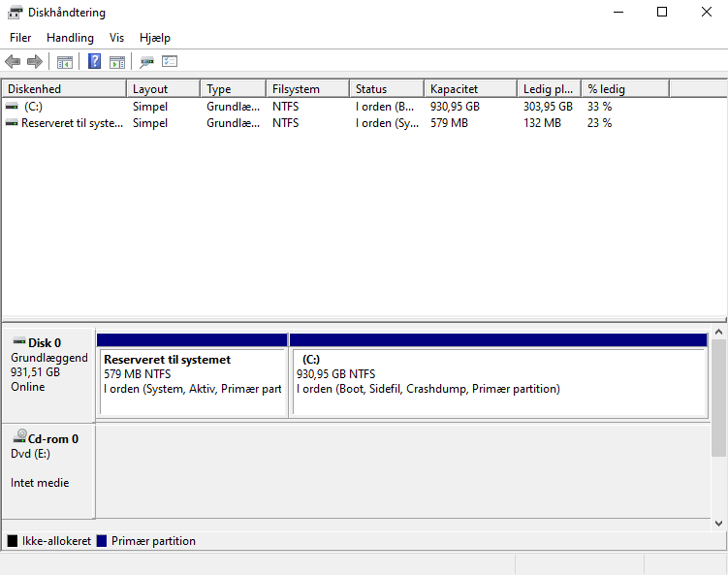Click the Cd-rom 0 disc icon
The height and width of the screenshot is (575, 728).
click(x=19, y=436)
